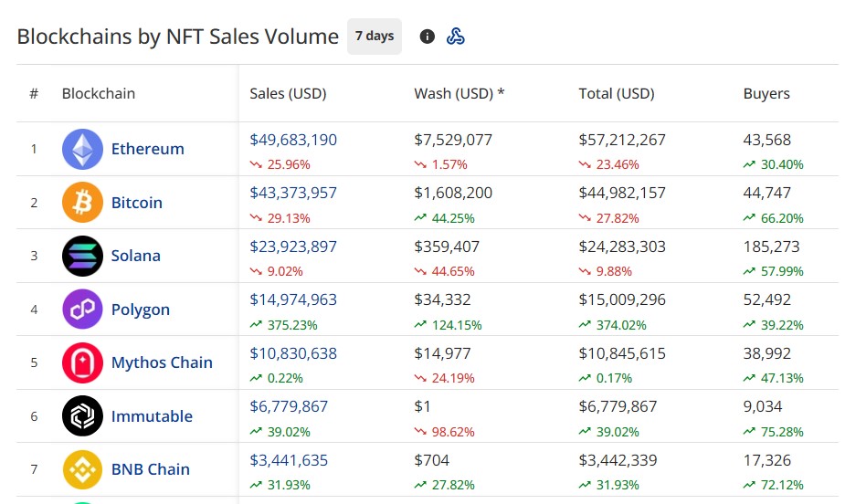The height and width of the screenshot is (504, 845).
Task: Click the BNB Chain logo icon
Action: point(82,469)
